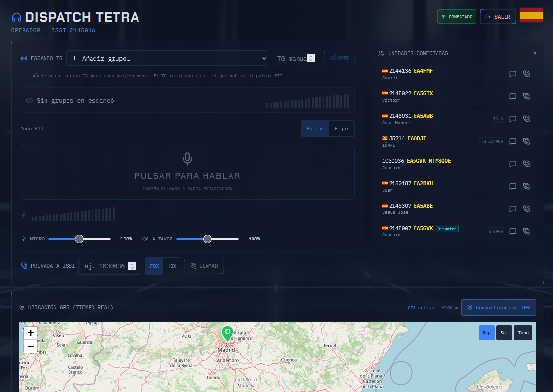
Task: Click the ALTAVOZ speaker icon
Action: tap(145, 239)
